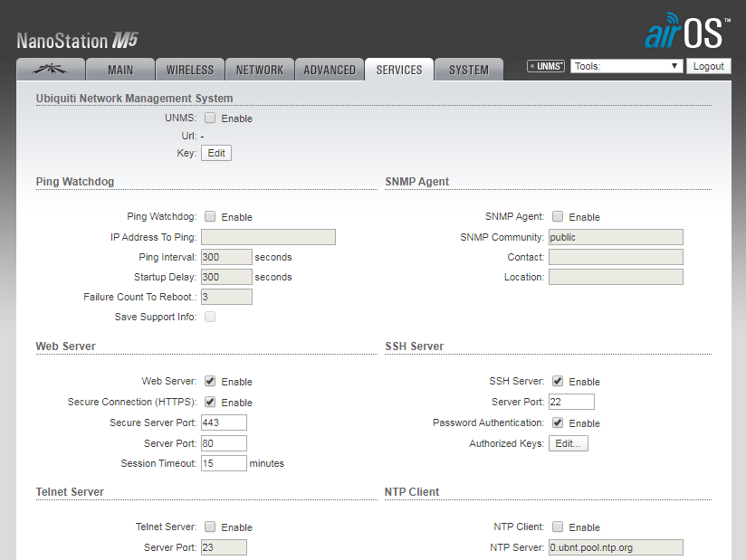The height and width of the screenshot is (560, 746).
Task: Go to the SYSTEM tab
Action: click(x=469, y=70)
